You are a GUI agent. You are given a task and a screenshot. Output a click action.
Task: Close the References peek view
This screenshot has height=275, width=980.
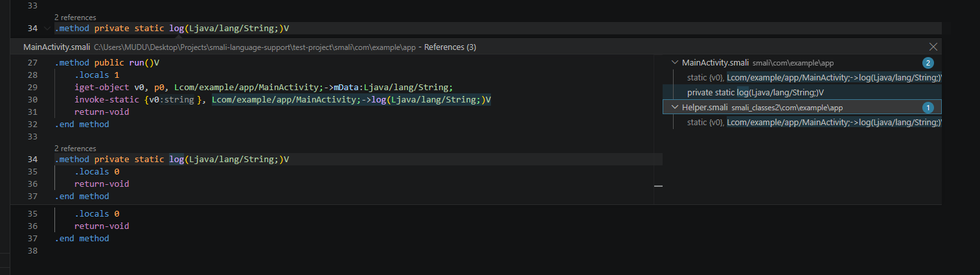[x=933, y=47]
